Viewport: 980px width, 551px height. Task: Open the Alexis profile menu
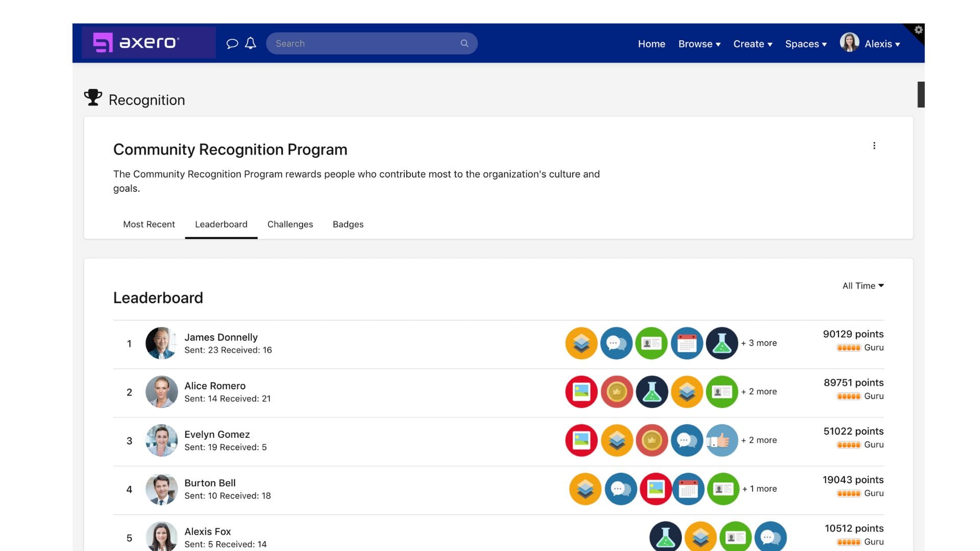[881, 44]
